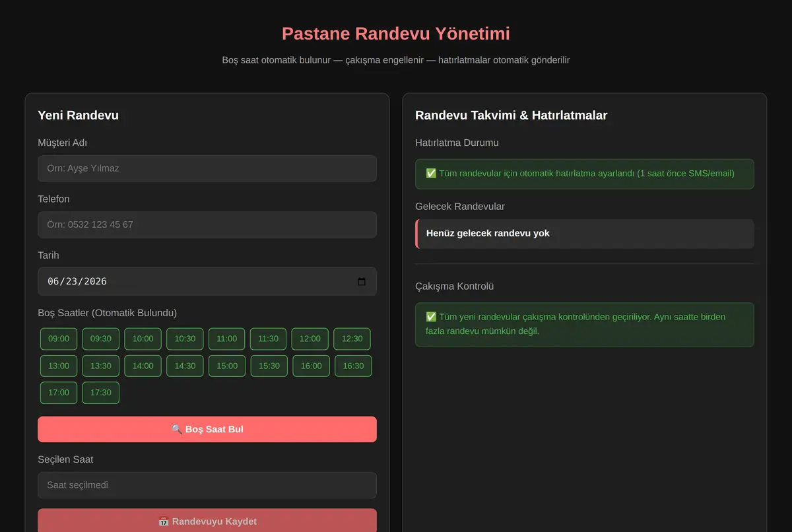Click the Henüz gelecek randevu yok notice
Image resolution: width=792 pixels, height=532 pixels.
click(x=585, y=234)
